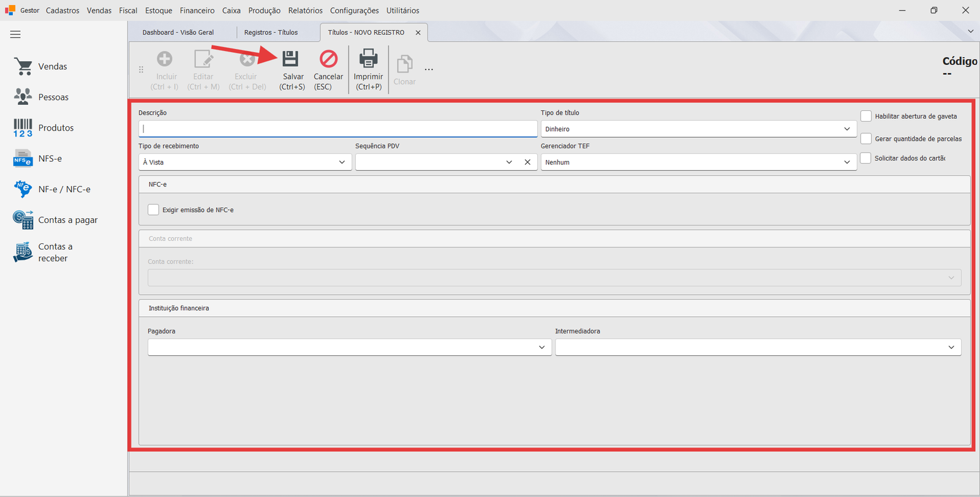Click the Cancelar prohibition icon
The width and height of the screenshot is (980, 497).
(329, 59)
